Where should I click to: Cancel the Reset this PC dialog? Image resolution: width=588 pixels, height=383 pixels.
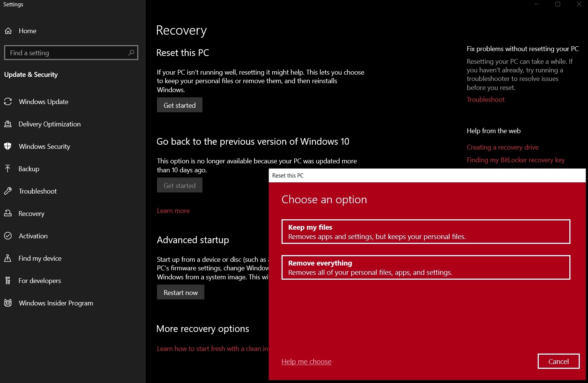click(x=558, y=361)
